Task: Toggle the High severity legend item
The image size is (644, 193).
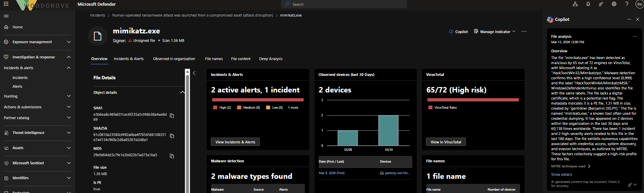Action: point(222,108)
